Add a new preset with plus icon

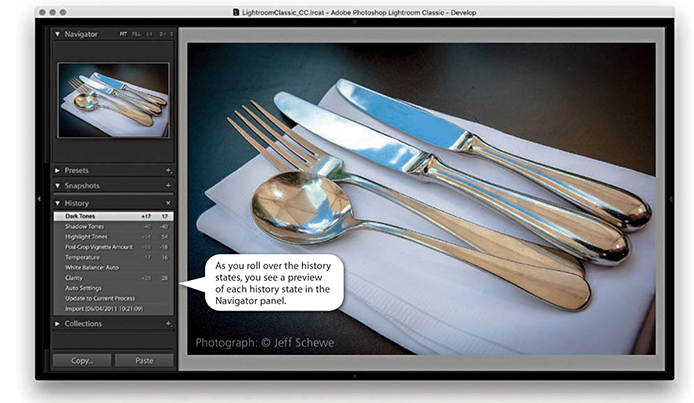tap(168, 170)
